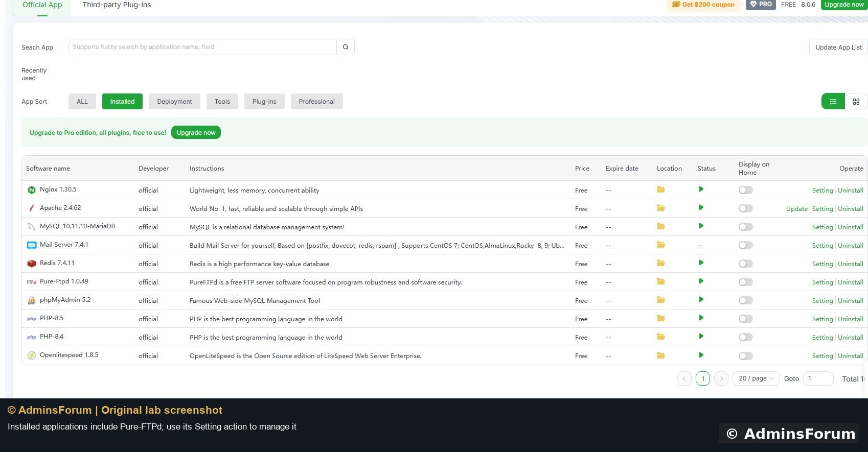
Task: Switch to Third-party Plug-ins tab
Action: [x=117, y=5]
